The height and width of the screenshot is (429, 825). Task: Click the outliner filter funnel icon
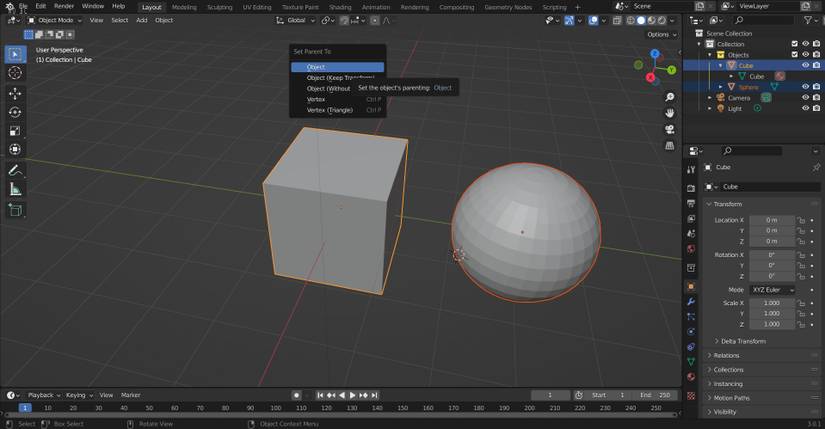point(808,20)
